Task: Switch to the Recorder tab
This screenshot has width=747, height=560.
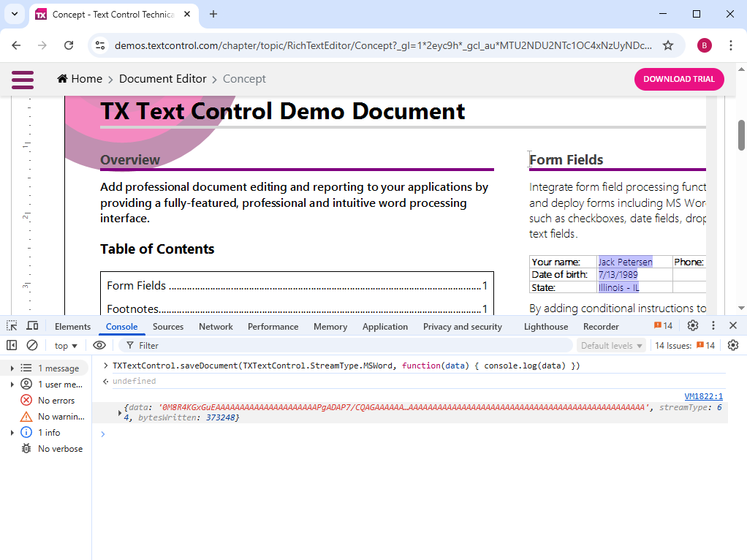Action: [601, 327]
